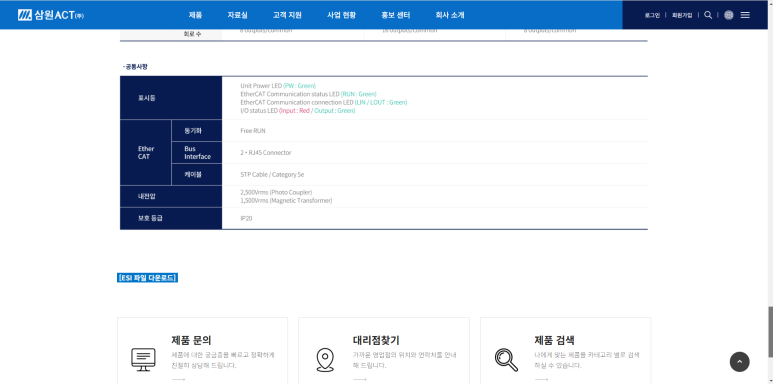Click the arrow under 제품 문의 card

[x=178, y=380]
